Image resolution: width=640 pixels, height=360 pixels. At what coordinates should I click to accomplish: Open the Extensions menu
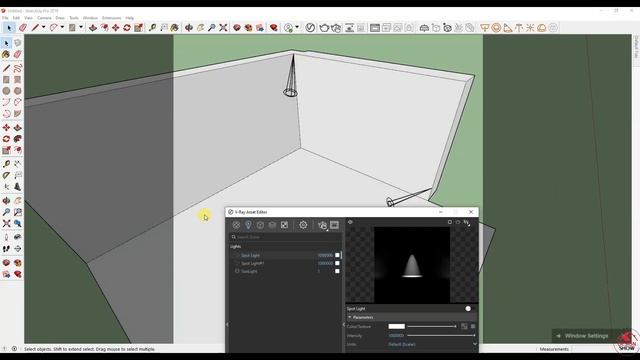point(111,18)
